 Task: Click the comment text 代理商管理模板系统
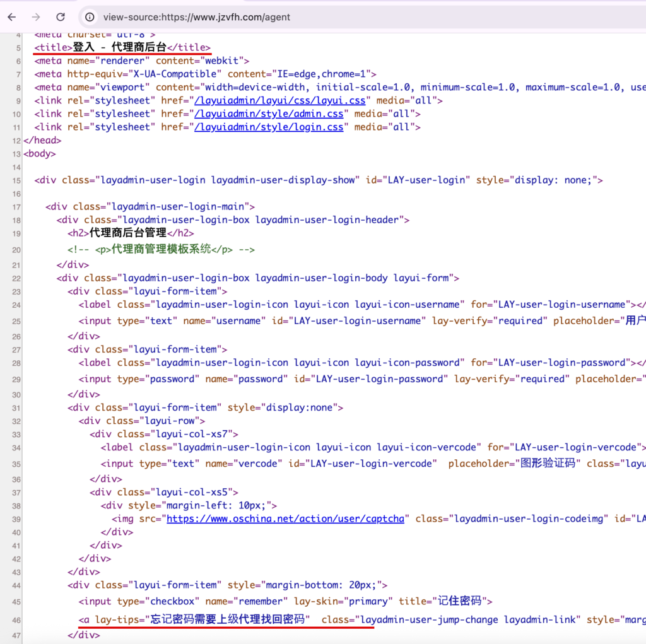tap(161, 249)
